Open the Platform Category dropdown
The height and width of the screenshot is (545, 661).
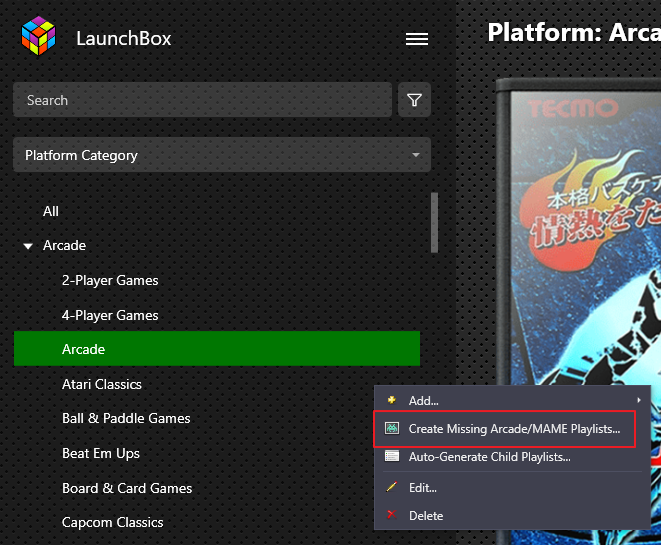point(222,155)
